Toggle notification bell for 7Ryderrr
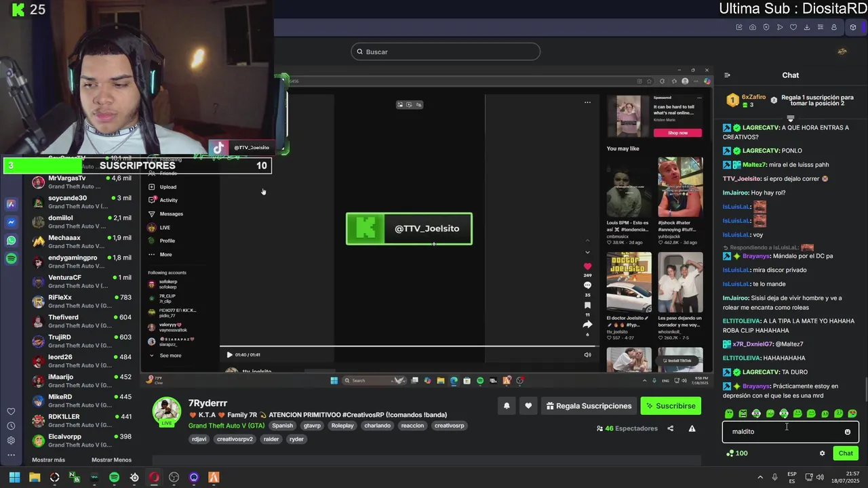The width and height of the screenshot is (868, 488). click(x=506, y=406)
